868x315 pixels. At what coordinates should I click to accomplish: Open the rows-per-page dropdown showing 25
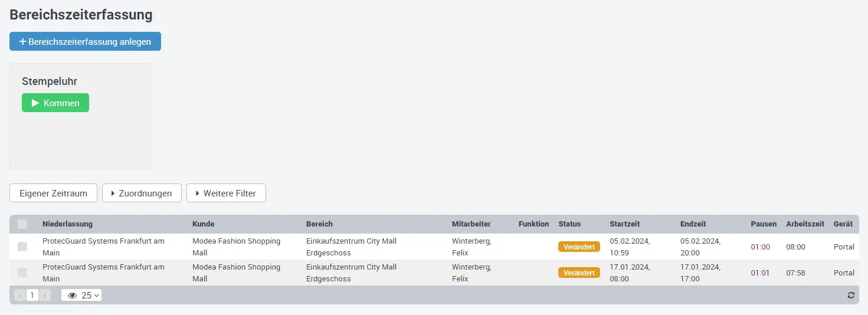point(81,295)
